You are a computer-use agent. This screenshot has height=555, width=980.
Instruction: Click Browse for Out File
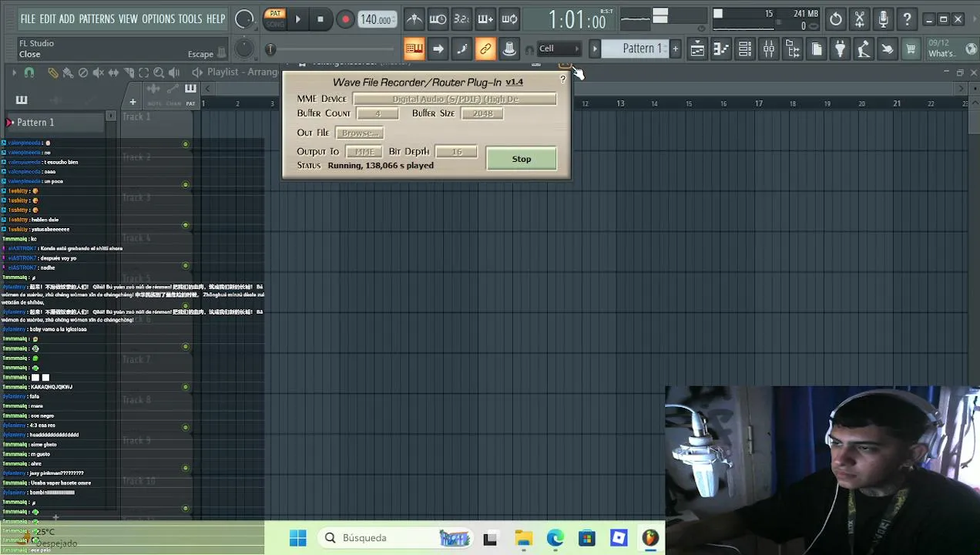click(x=360, y=133)
